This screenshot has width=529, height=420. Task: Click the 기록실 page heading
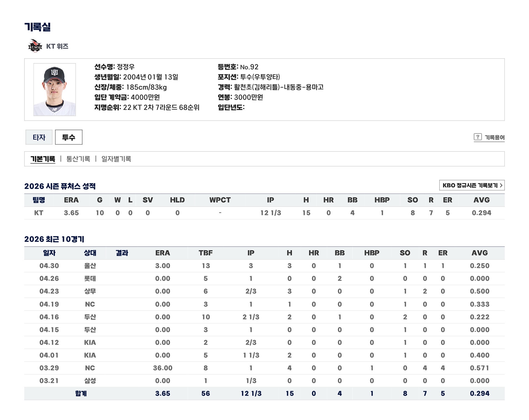point(37,27)
